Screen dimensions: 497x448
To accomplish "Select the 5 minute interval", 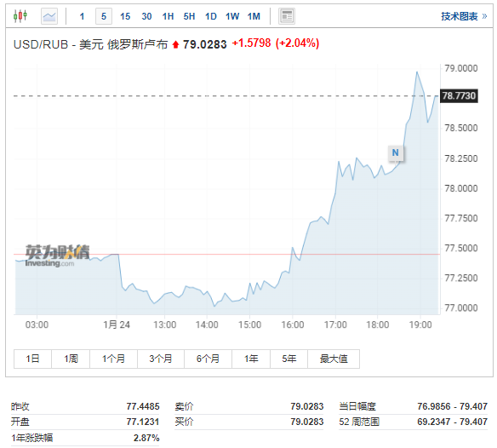I will (x=104, y=16).
